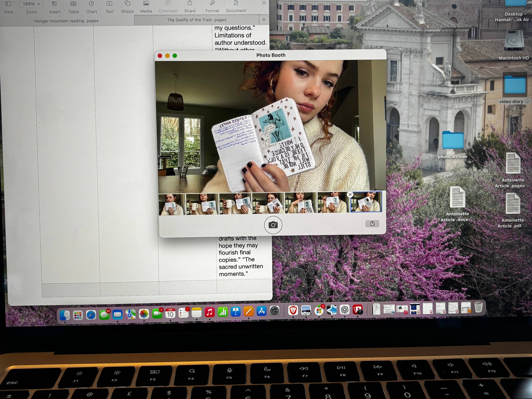This screenshot has height=399, width=532.
Task: Click the green full-screen button in Photo Booth
Action: (x=175, y=56)
